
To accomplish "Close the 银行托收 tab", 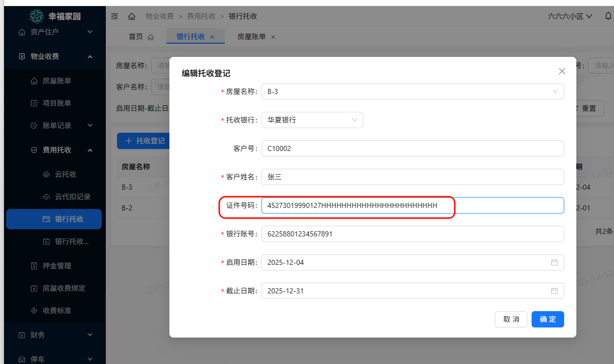I will pyautogui.click(x=212, y=37).
